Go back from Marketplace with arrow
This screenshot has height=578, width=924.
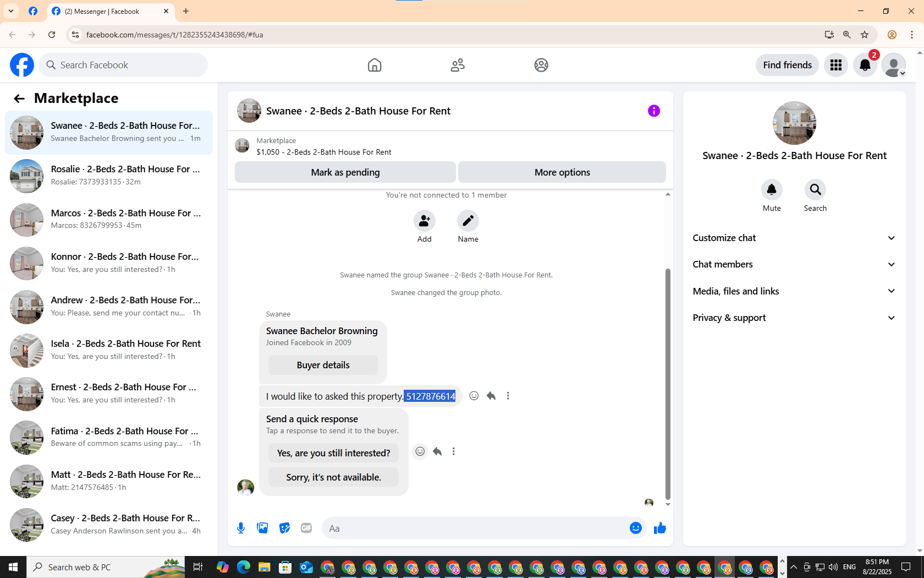coord(19,99)
